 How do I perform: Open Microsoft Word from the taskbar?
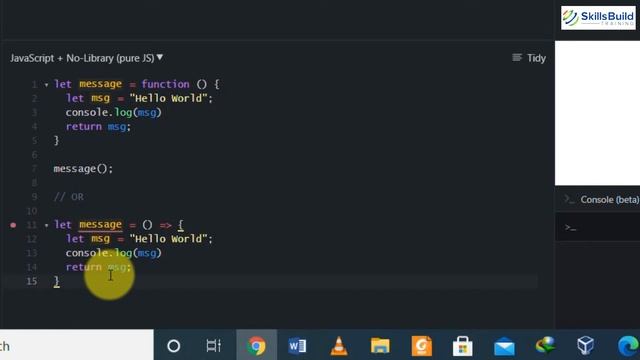click(297, 346)
